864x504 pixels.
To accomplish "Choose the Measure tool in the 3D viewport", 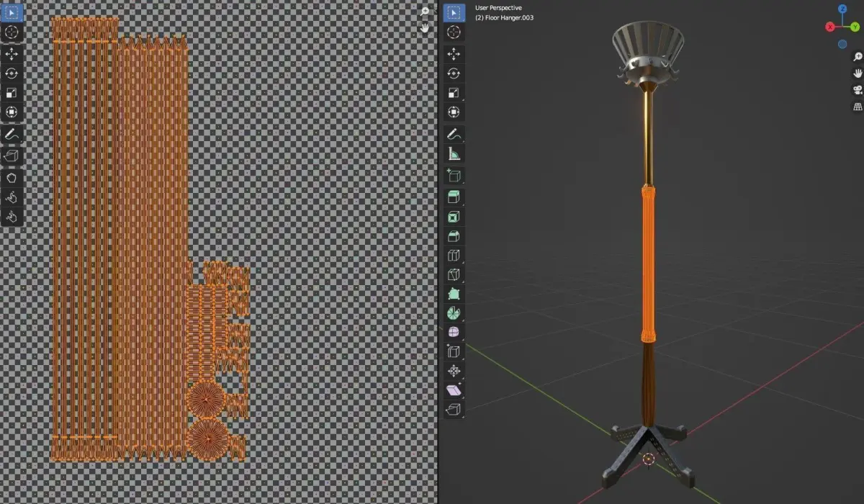I will (454, 153).
